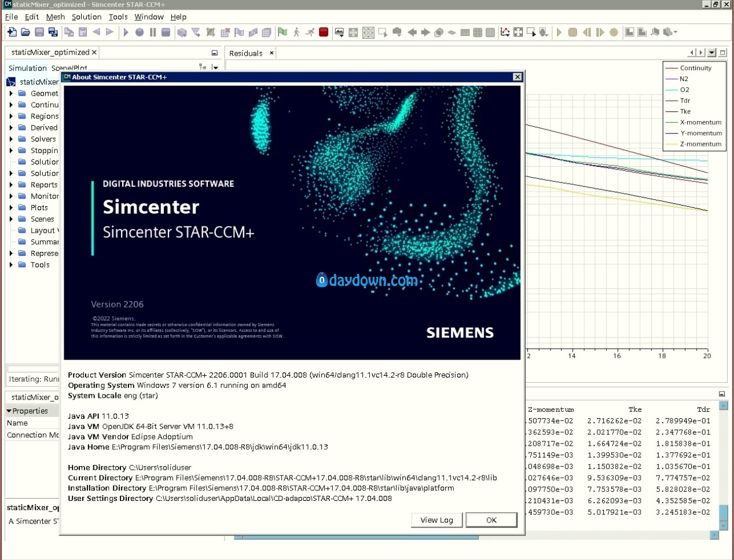Expand the Solvers tree node
The width and height of the screenshot is (734, 560).
coord(11,139)
